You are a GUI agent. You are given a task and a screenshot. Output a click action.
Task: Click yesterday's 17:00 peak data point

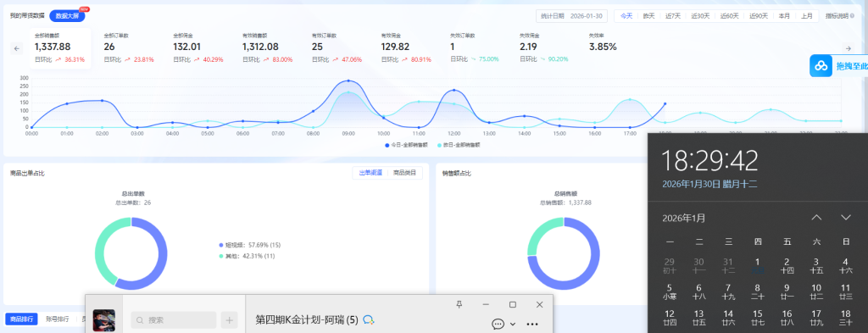(x=630, y=100)
